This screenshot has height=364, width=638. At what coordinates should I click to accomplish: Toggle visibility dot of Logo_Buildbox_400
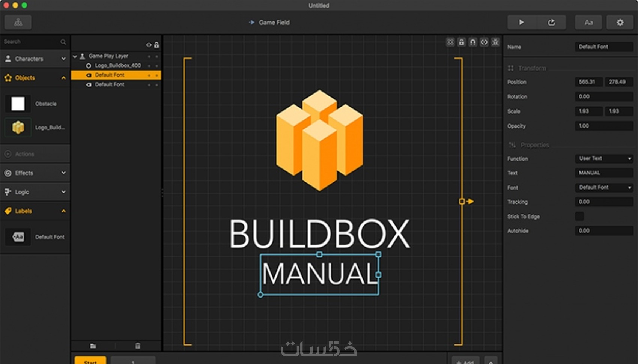tap(149, 66)
